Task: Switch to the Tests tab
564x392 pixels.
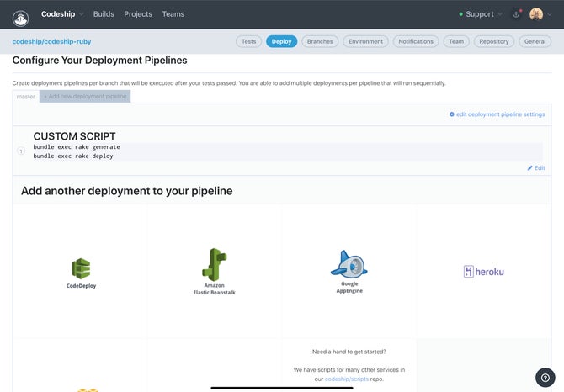Action: coord(248,41)
